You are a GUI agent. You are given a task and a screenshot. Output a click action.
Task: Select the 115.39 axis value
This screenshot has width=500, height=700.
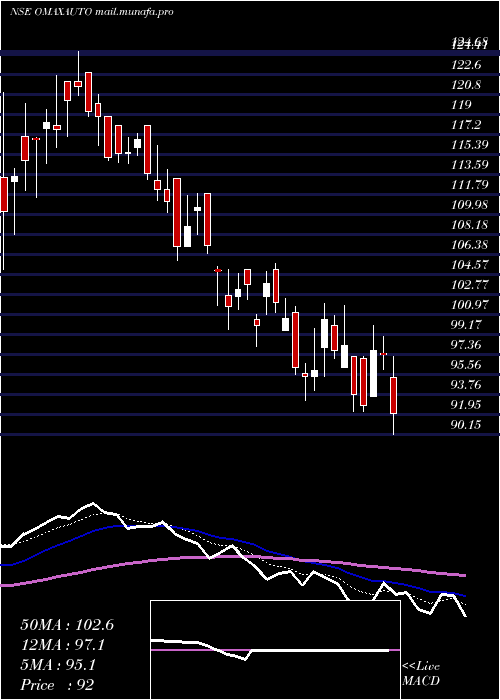pos(469,145)
